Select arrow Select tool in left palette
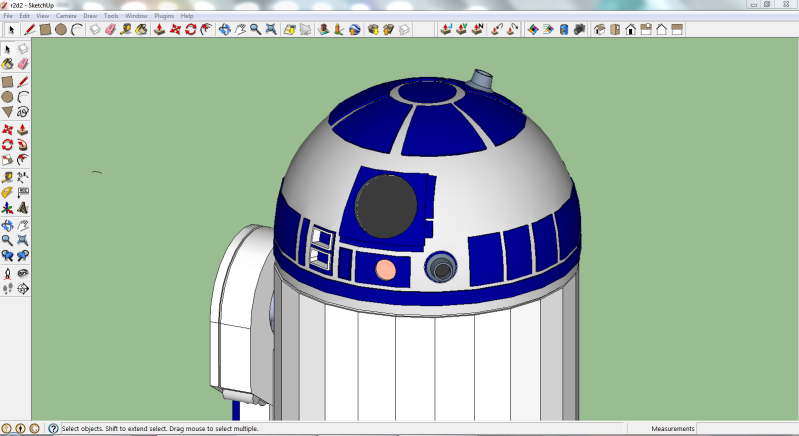 pyautogui.click(x=7, y=49)
